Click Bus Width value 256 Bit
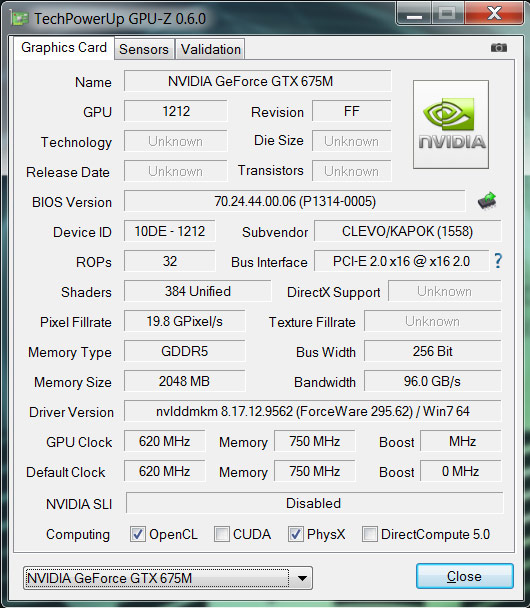The image size is (530, 608). pyautogui.click(x=433, y=351)
